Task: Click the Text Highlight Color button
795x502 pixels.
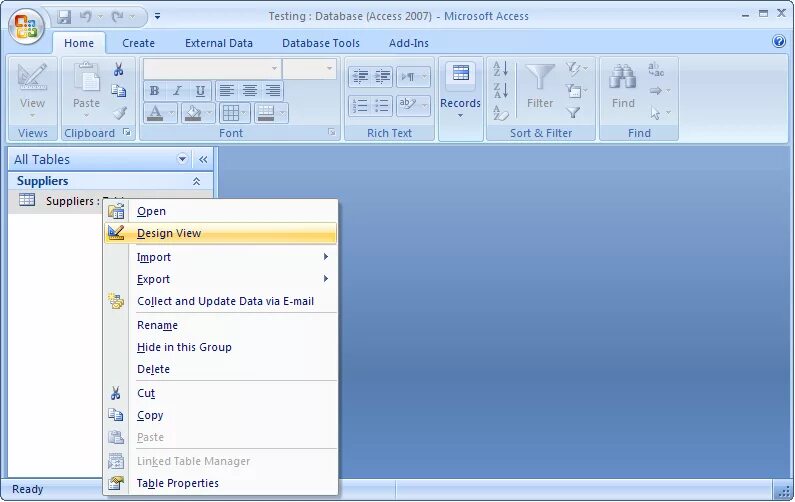Action: pos(408,105)
